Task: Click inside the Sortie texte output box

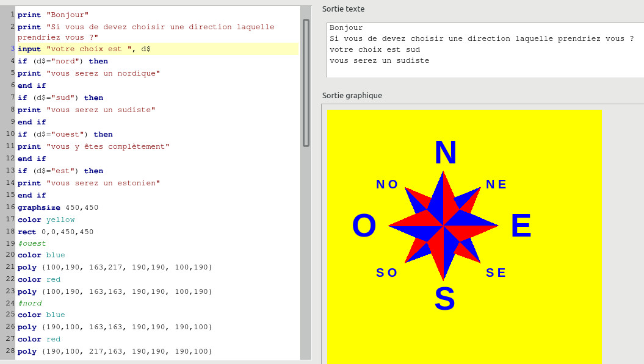Action: coord(485,50)
